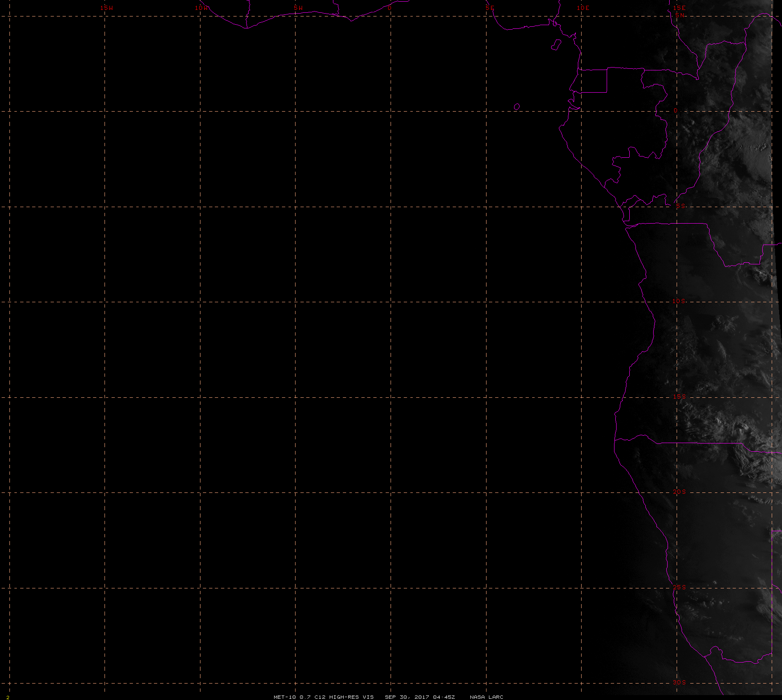
Task: Click the "10S" latitude label
Action: (x=679, y=301)
